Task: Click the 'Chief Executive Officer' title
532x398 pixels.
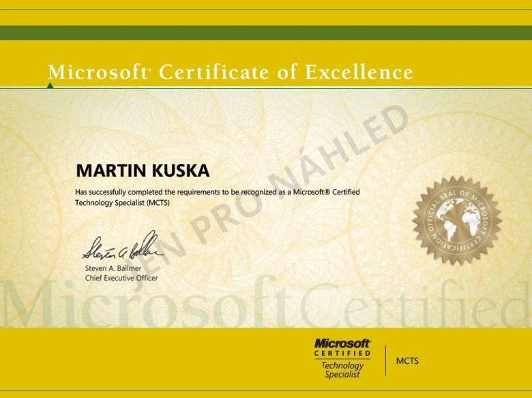Action: click(121, 278)
